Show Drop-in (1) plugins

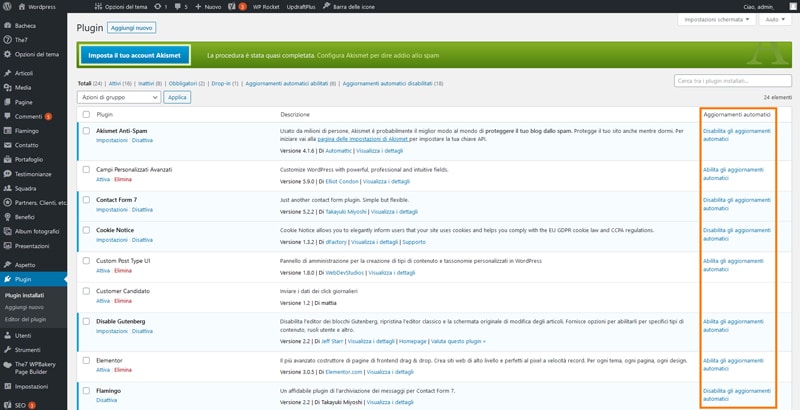225,83
